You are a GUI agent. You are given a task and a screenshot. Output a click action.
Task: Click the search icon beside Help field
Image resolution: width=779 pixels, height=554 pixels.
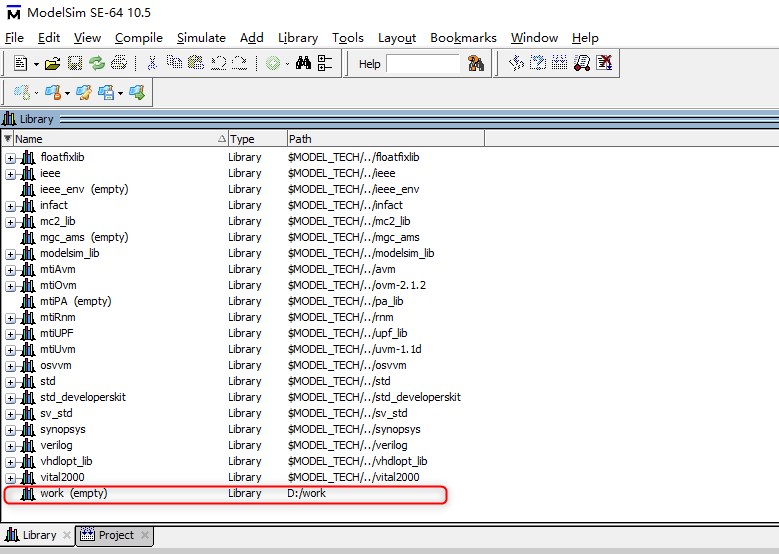click(476, 64)
